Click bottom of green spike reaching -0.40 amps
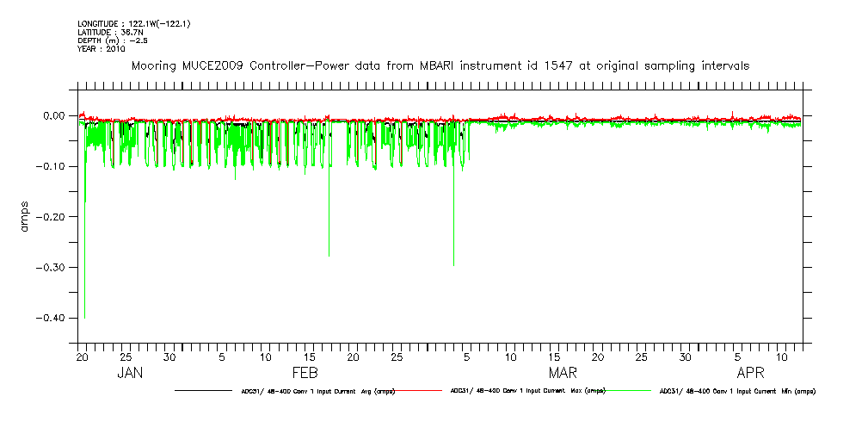 click(x=83, y=317)
